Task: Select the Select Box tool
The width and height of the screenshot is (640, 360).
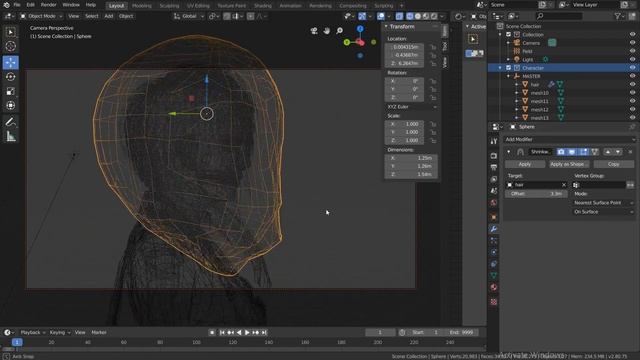Action: [11, 32]
